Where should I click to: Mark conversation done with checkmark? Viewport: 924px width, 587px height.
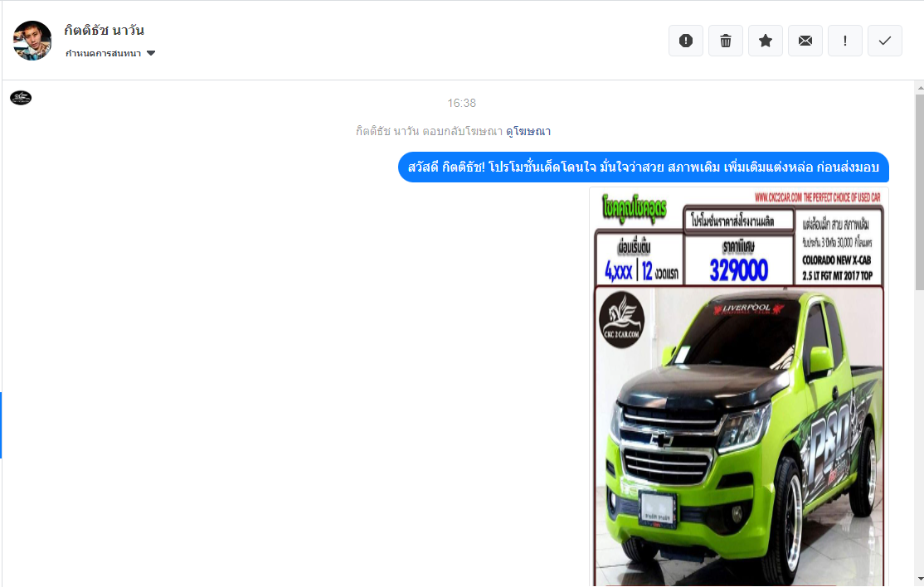coord(884,41)
